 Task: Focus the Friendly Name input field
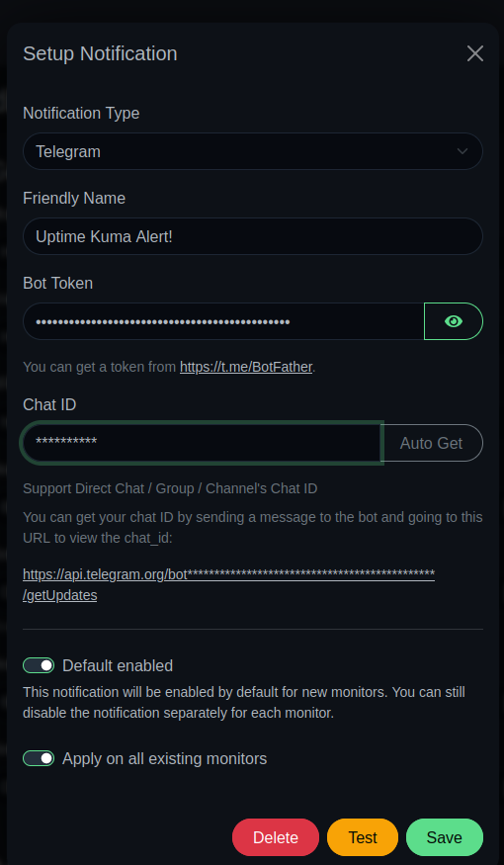click(253, 236)
